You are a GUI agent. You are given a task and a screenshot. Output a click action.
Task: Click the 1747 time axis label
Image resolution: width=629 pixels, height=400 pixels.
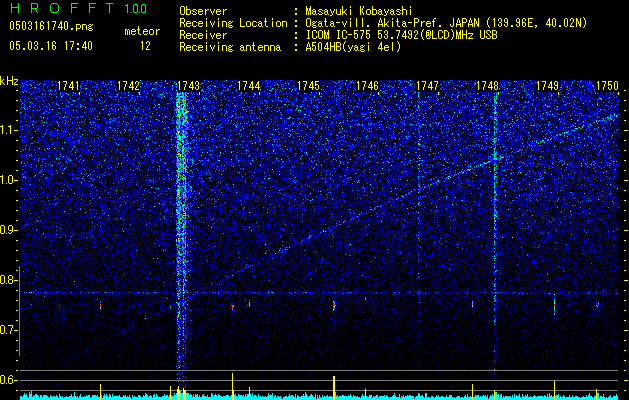pyautogui.click(x=427, y=86)
